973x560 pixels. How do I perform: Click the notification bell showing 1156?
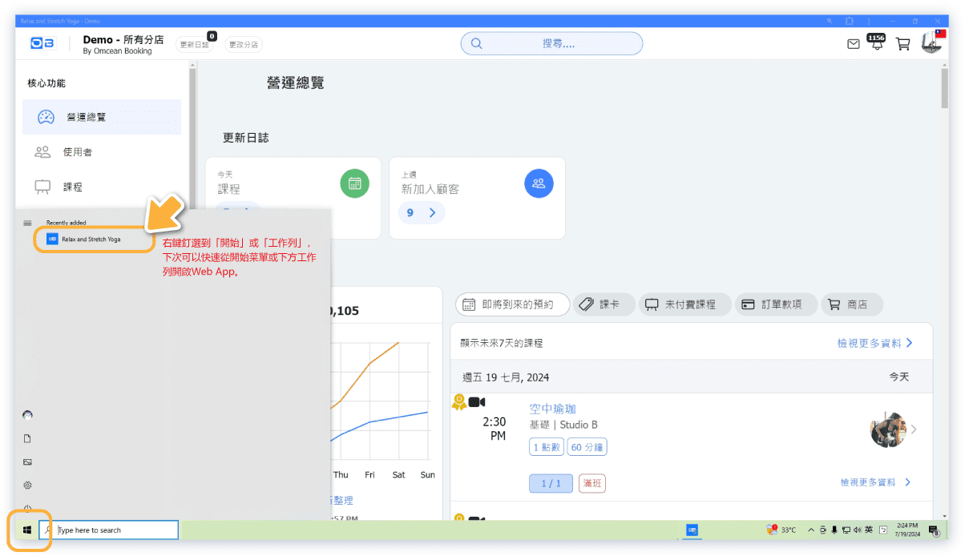(x=877, y=44)
